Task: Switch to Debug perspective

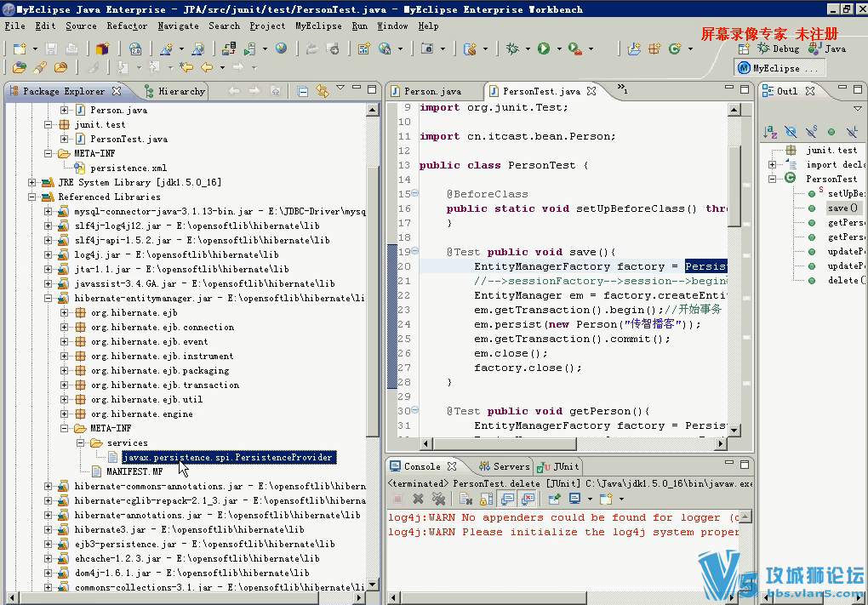Action: tap(778, 49)
